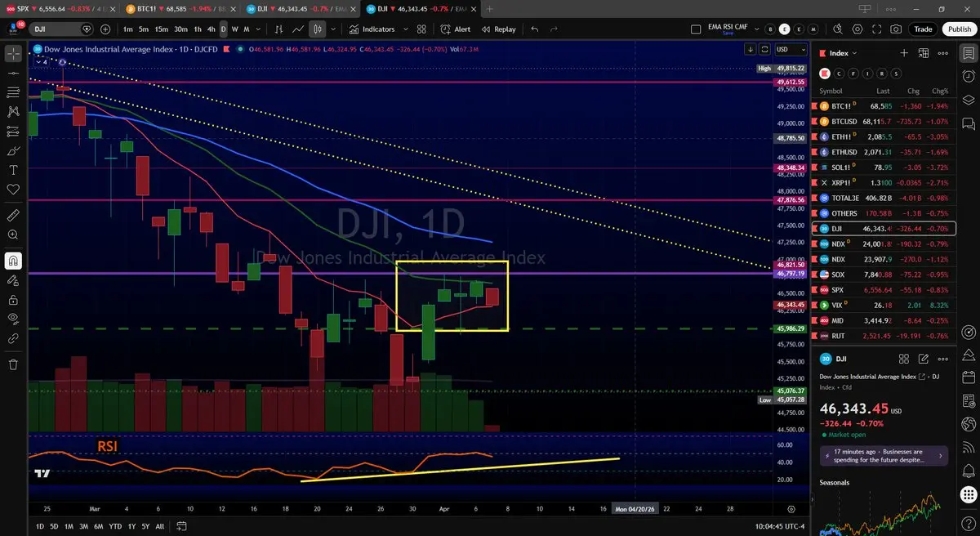Select the text annotation tool

coord(13,170)
